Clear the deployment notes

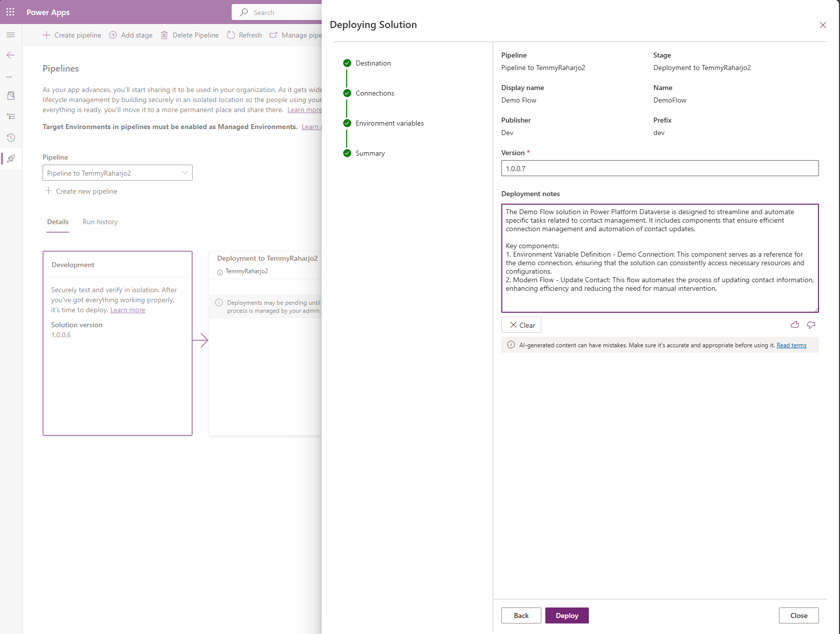point(521,325)
